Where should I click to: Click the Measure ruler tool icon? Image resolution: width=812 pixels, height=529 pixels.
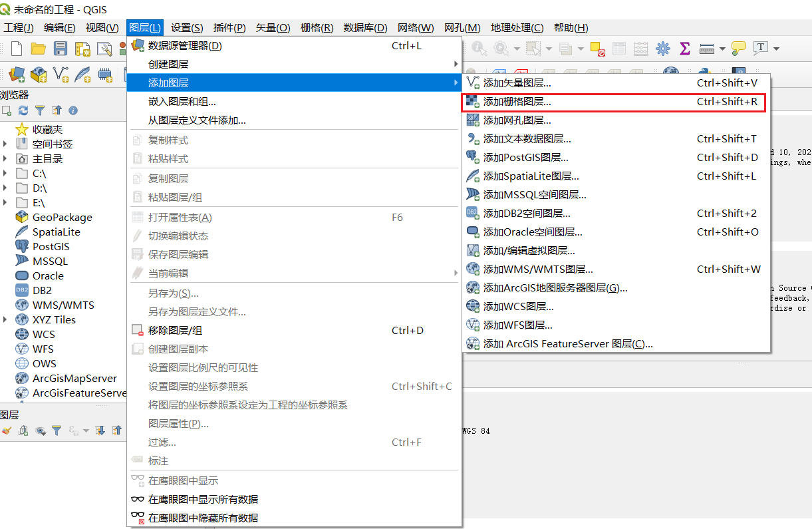707,49
